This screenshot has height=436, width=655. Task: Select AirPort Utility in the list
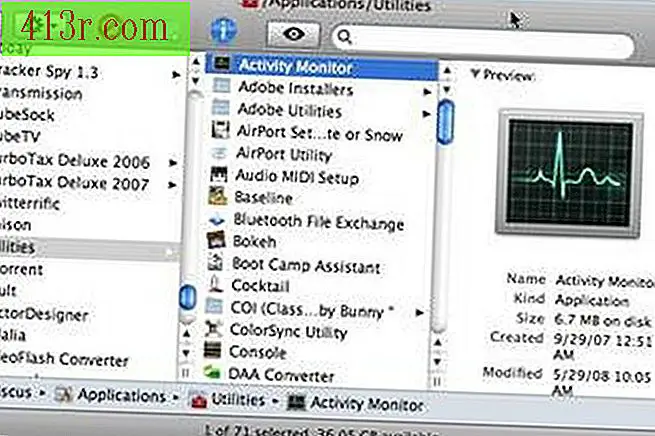284,155
